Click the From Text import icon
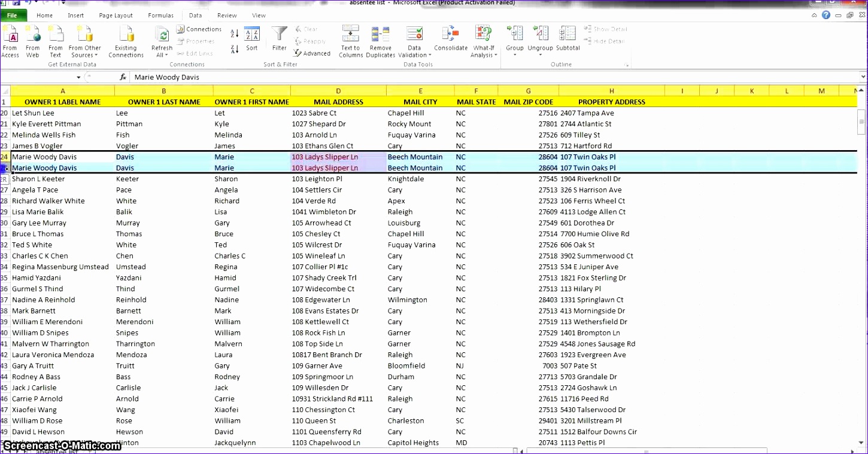Image resolution: width=868 pixels, height=454 pixels. (55, 42)
